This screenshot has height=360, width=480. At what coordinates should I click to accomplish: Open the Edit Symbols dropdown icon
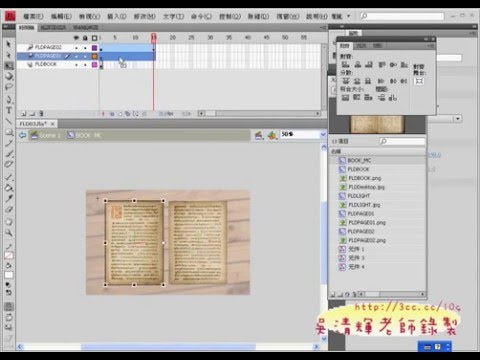272,135
